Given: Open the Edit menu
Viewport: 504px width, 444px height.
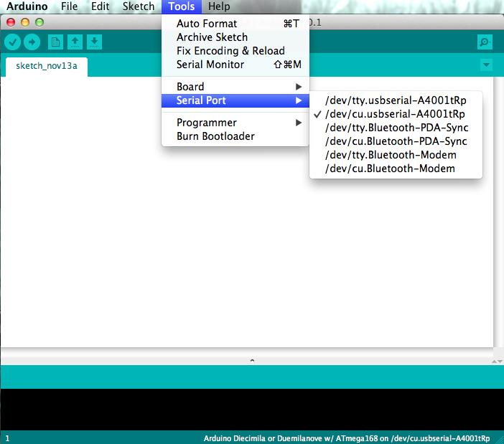Looking at the screenshot, I should point(100,6).
